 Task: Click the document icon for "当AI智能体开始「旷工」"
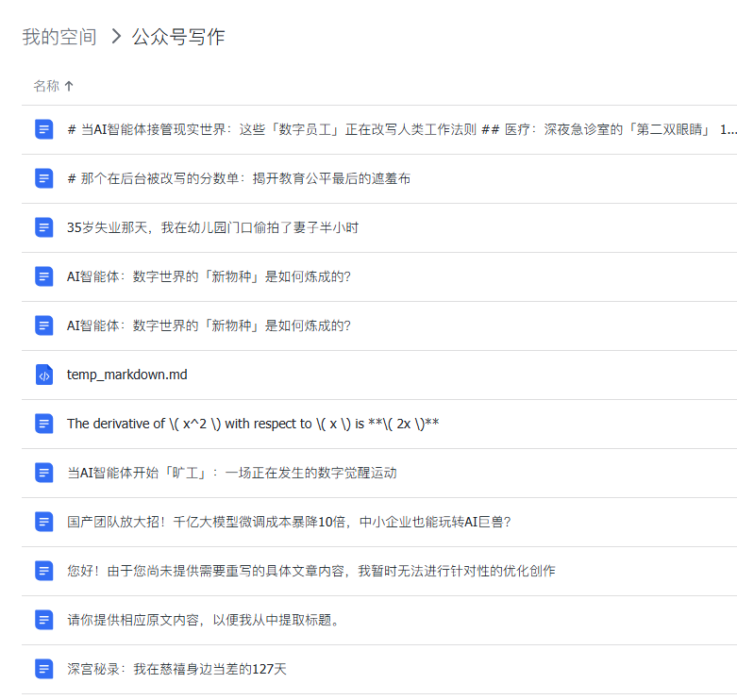pyautogui.click(x=44, y=473)
